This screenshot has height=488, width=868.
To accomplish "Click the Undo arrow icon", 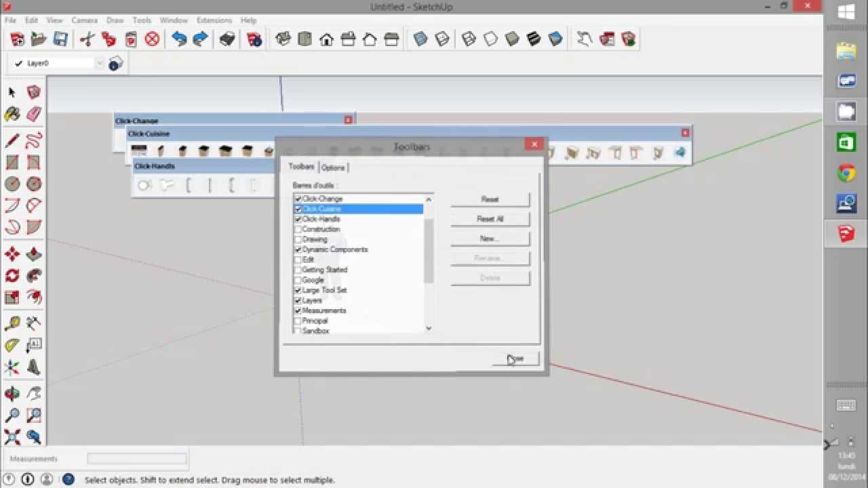I will tap(179, 39).
